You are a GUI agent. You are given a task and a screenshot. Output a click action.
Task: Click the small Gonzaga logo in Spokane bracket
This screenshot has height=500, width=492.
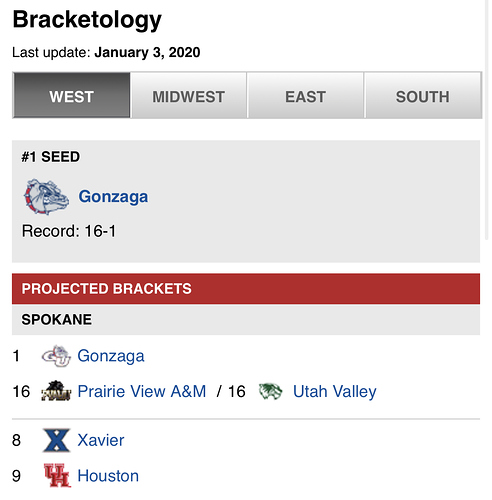pos(56,356)
